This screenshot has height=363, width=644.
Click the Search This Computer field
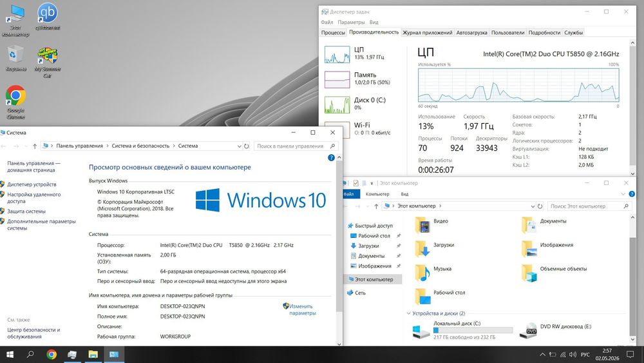(589, 206)
